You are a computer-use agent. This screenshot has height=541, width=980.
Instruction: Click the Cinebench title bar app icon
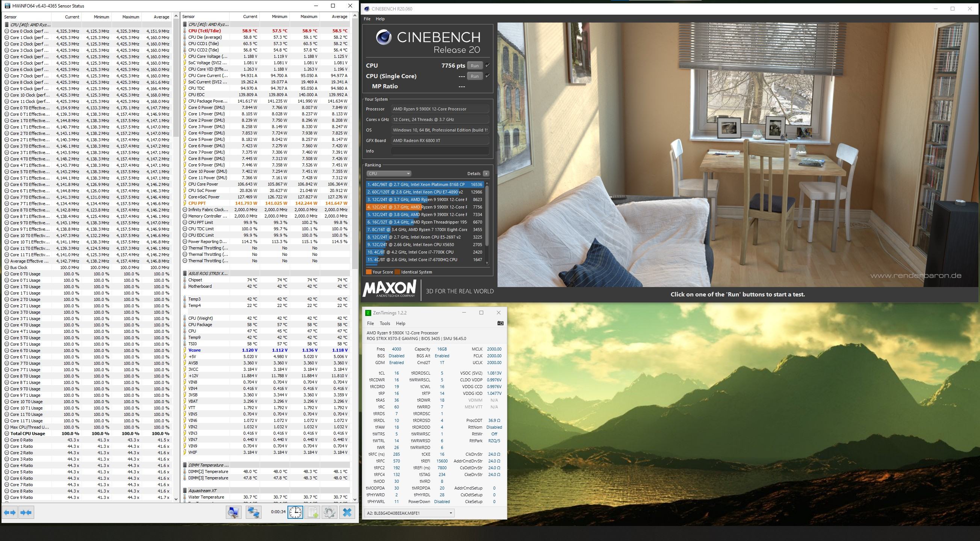coord(367,9)
